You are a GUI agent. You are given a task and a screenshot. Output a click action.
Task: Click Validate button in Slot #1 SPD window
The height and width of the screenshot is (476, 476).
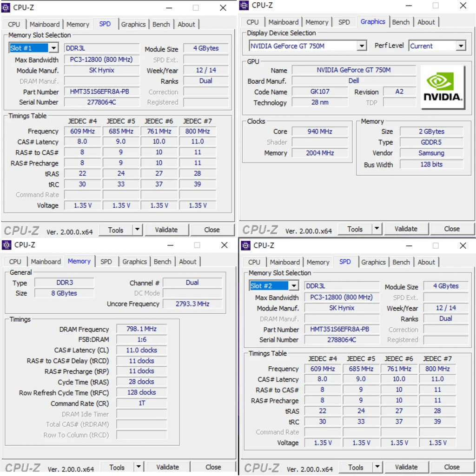(x=166, y=230)
